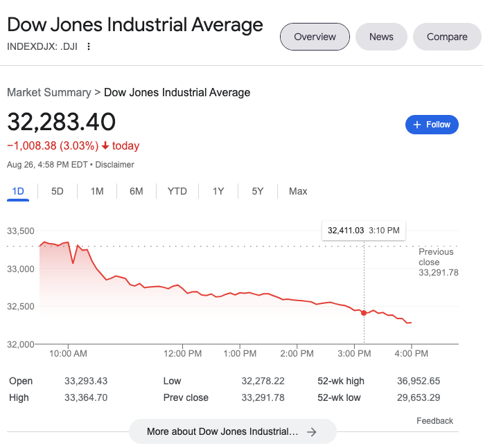View the 1Y chart range

coord(218,191)
